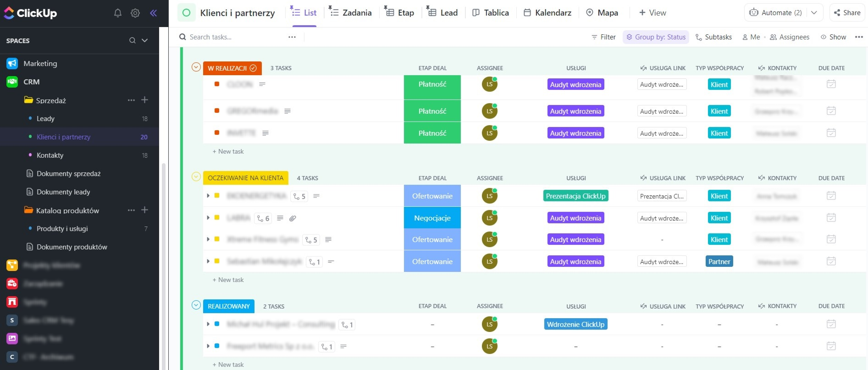Viewport: 868px width, 370px height.
Task: Expand subtasks of Wdrożenie ClickUp task
Action: click(x=208, y=324)
